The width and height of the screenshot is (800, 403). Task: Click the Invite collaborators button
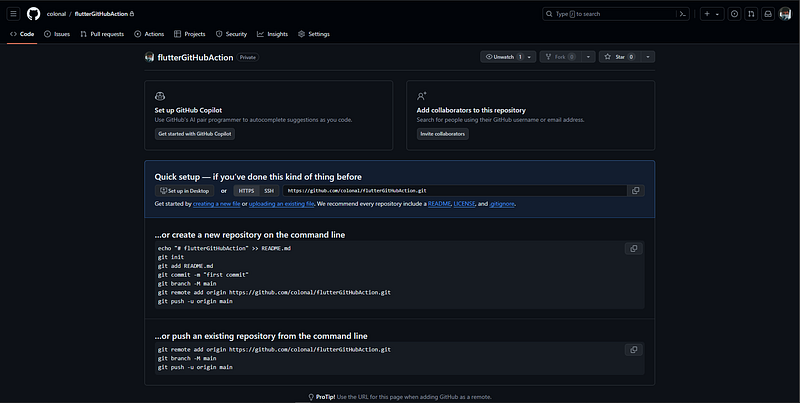click(442, 134)
